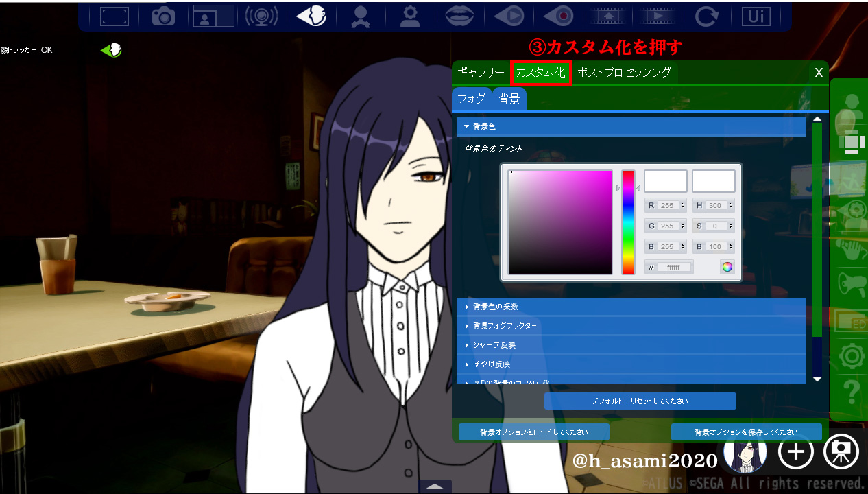
Task: Open the megaphone icon in sidebar
Action: (x=851, y=283)
